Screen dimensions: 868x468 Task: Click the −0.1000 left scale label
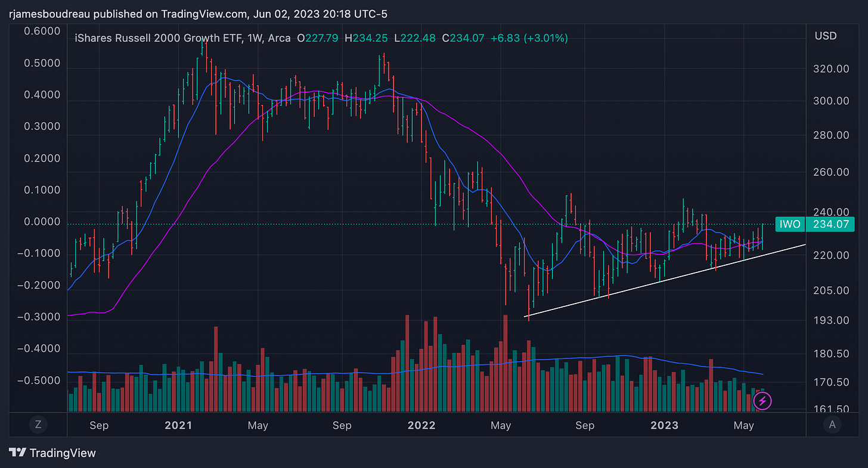pos(39,253)
